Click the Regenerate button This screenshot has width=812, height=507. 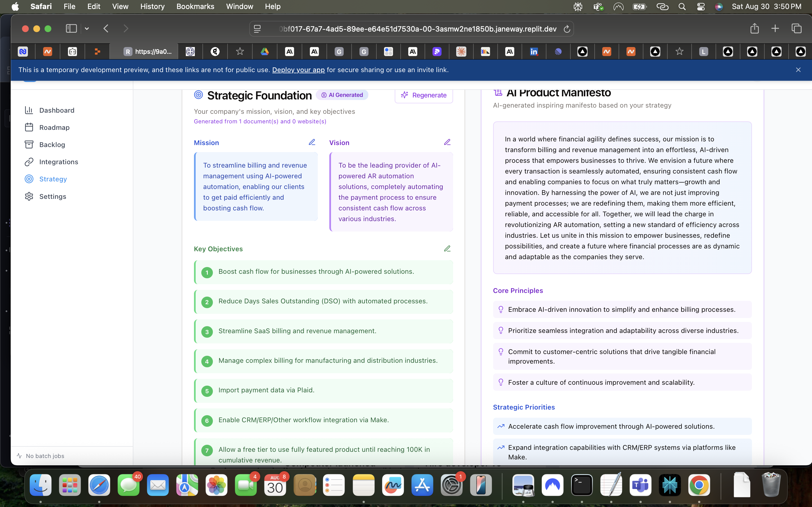pos(424,95)
